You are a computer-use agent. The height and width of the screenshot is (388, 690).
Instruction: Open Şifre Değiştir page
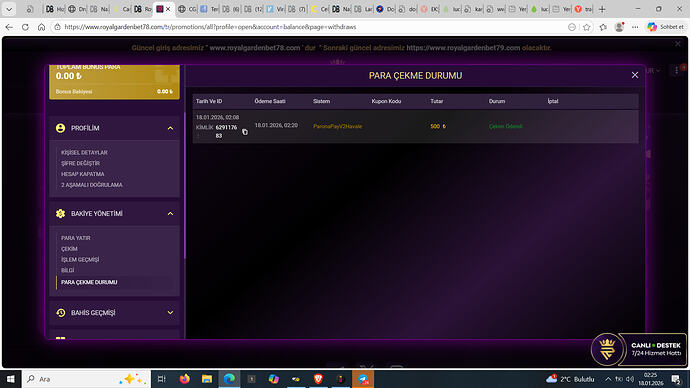(80, 163)
